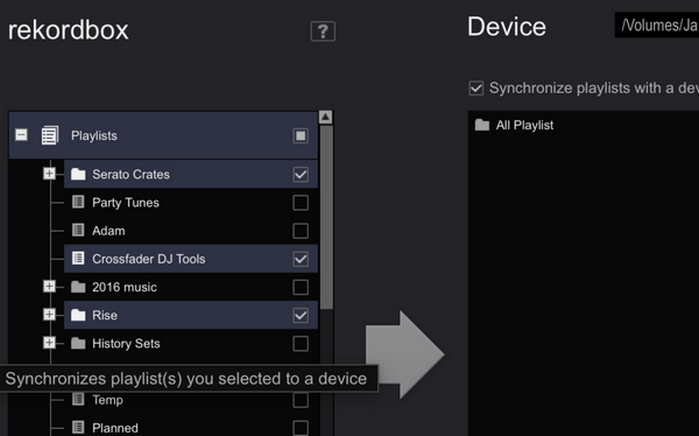This screenshot has width=699, height=436.
Task: Collapse the Playlists root node
Action: point(21,135)
